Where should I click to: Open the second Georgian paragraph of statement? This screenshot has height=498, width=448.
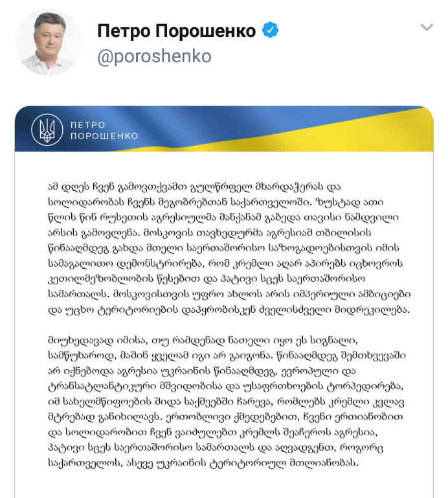(227, 402)
